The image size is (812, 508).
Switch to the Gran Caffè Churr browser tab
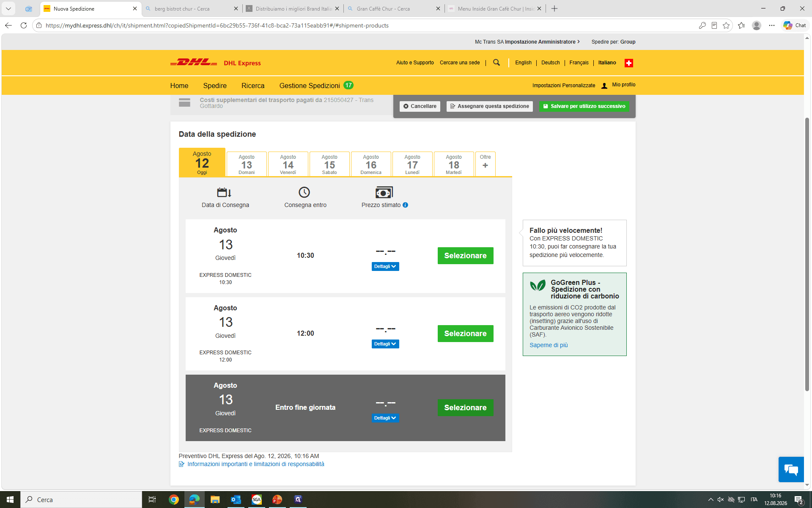394,8
